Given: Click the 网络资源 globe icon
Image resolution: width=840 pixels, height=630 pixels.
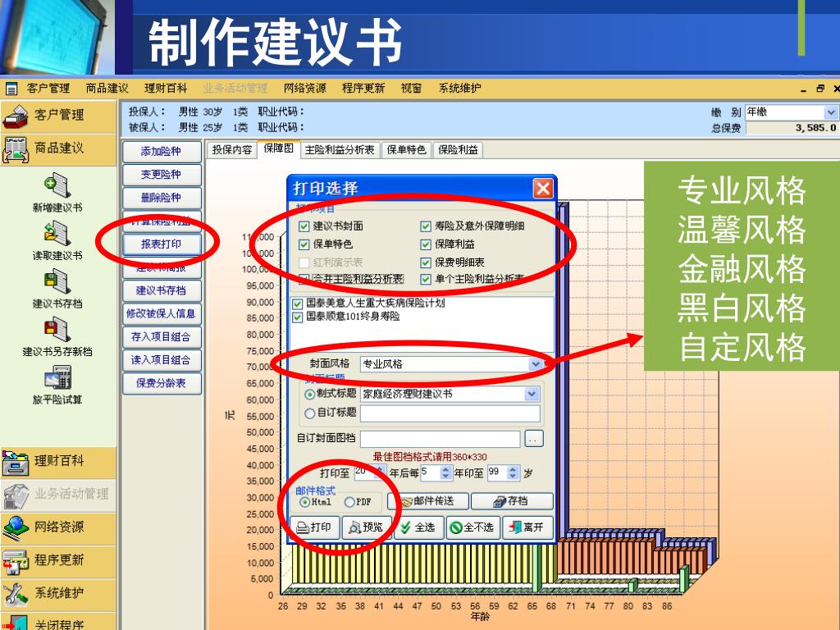Looking at the screenshot, I should (x=16, y=528).
